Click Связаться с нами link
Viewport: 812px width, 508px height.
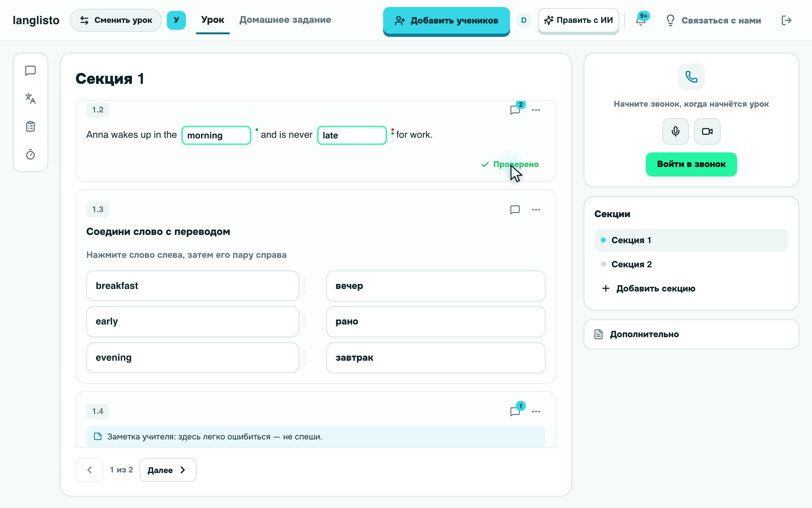click(x=713, y=21)
